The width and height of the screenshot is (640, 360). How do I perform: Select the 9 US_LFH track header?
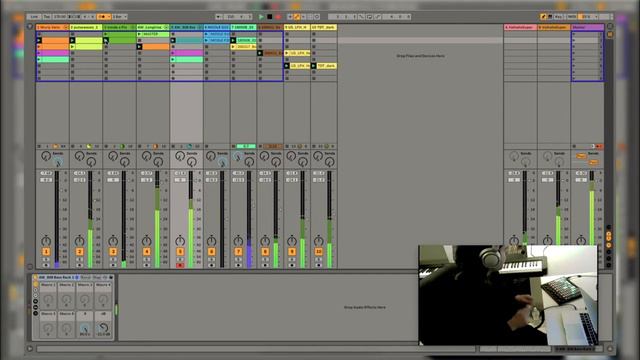pos(297,27)
